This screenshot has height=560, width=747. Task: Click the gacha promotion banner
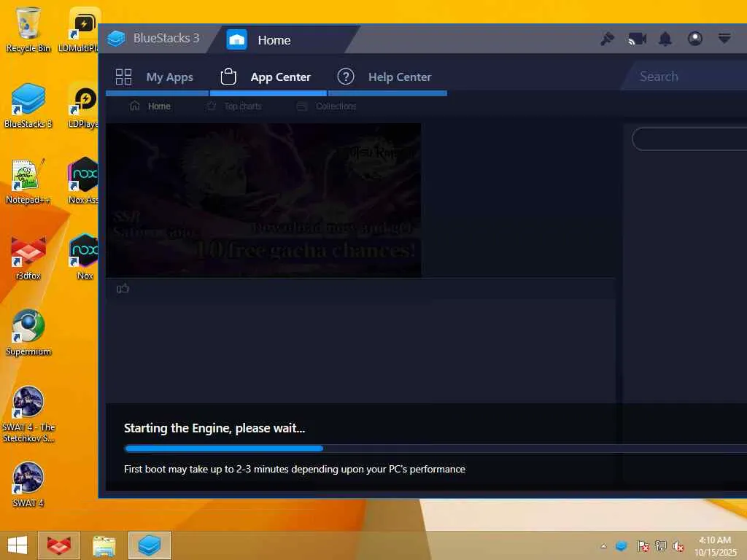coord(263,201)
